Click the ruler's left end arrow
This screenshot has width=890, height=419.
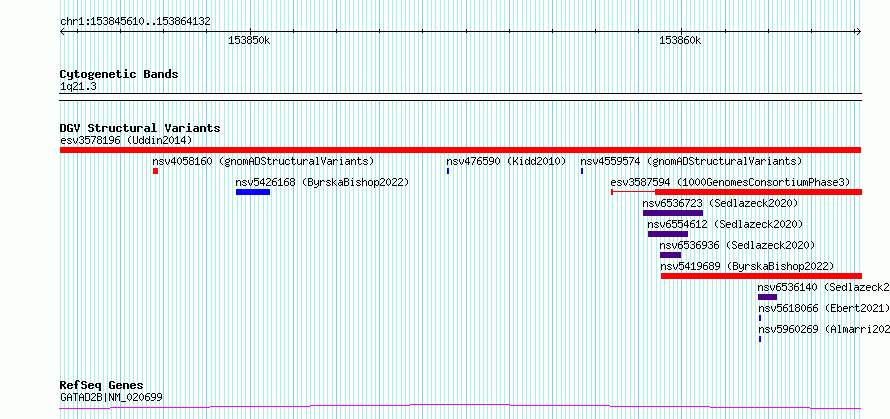pyautogui.click(x=62, y=32)
